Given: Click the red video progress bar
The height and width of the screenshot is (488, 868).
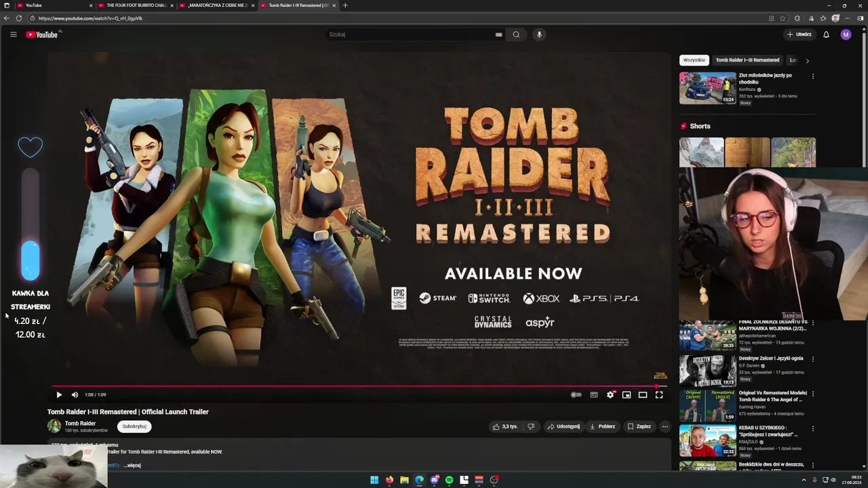Looking at the screenshot, I should tap(358, 386).
